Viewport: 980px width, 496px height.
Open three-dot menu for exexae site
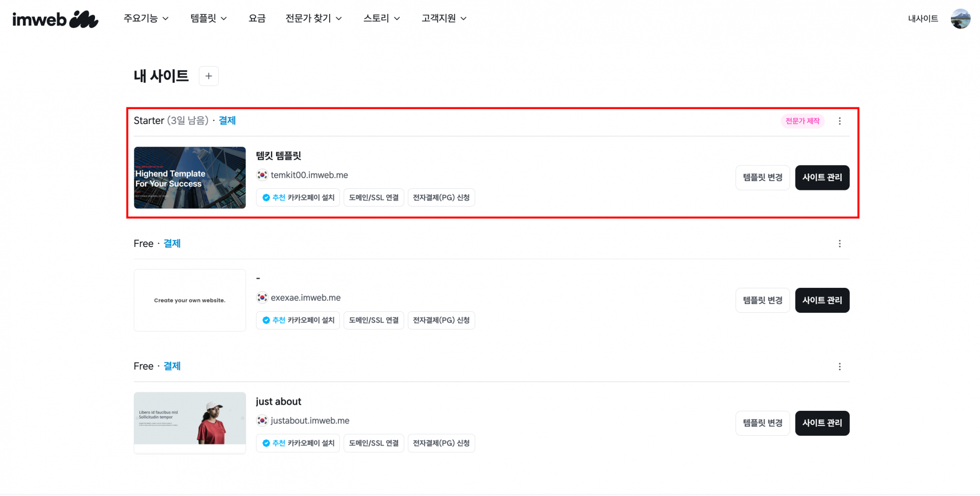tap(839, 244)
